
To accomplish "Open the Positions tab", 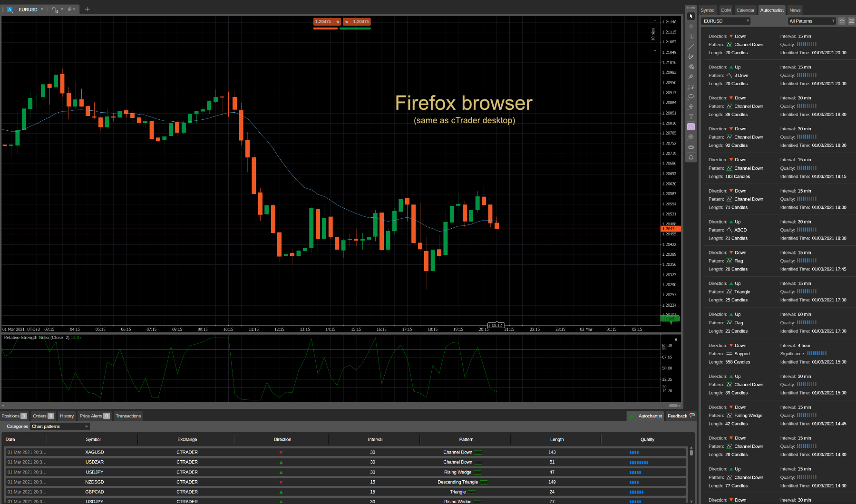I will (x=14, y=416).
